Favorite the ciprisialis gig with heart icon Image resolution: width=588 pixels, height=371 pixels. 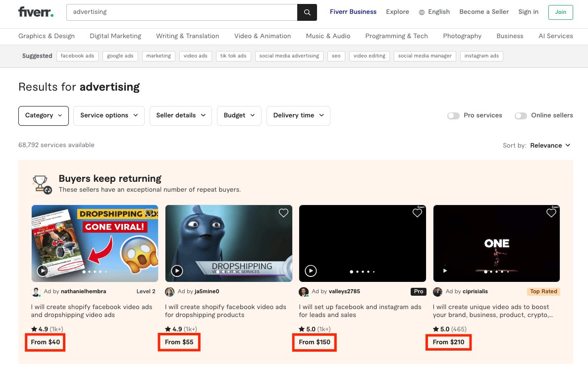(551, 213)
